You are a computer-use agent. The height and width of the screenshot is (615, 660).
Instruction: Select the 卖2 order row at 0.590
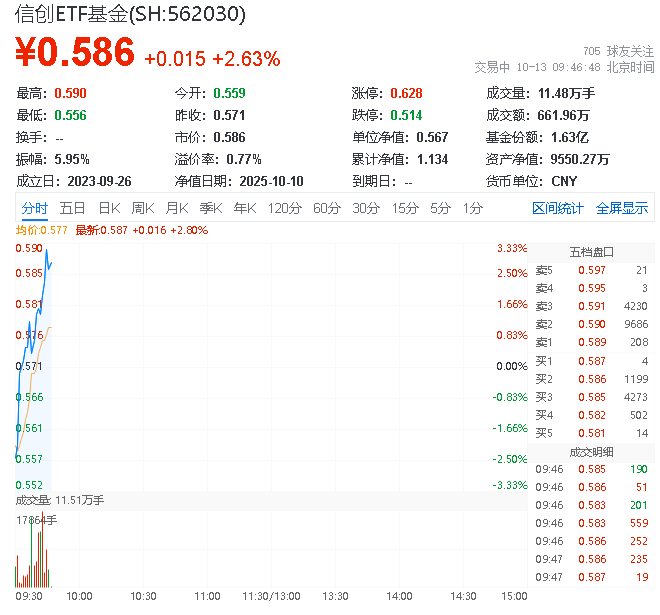pos(590,324)
